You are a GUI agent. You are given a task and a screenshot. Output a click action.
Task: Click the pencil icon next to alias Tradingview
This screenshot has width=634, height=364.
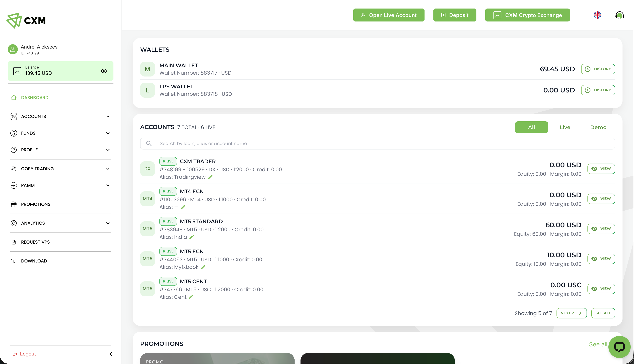click(x=210, y=177)
